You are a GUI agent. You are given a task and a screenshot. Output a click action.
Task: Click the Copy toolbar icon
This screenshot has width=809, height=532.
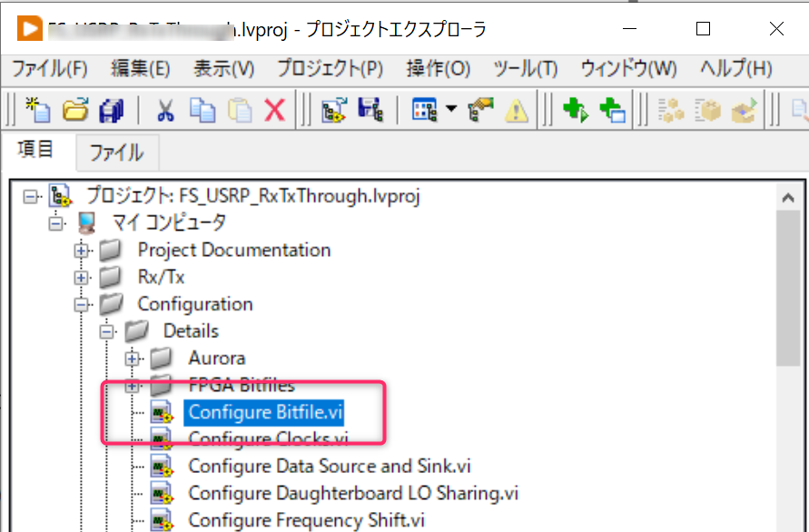[202, 110]
